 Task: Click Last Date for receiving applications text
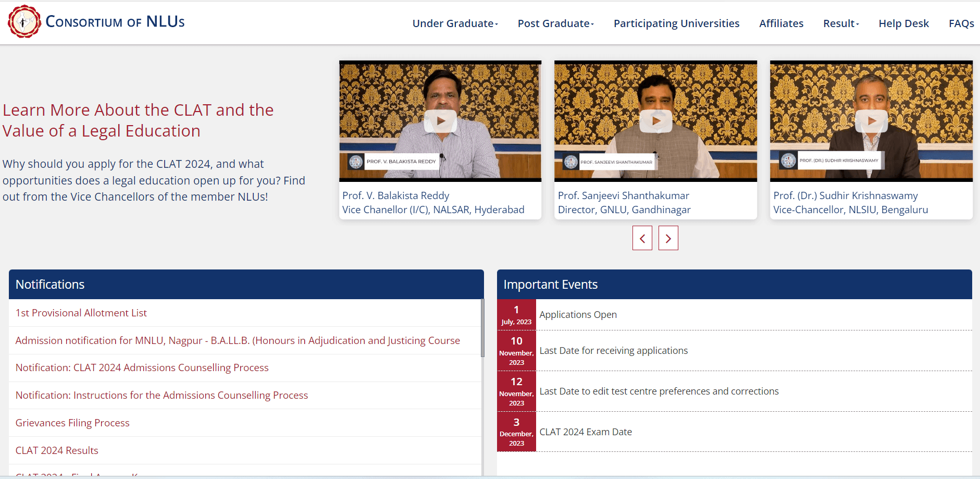click(613, 350)
